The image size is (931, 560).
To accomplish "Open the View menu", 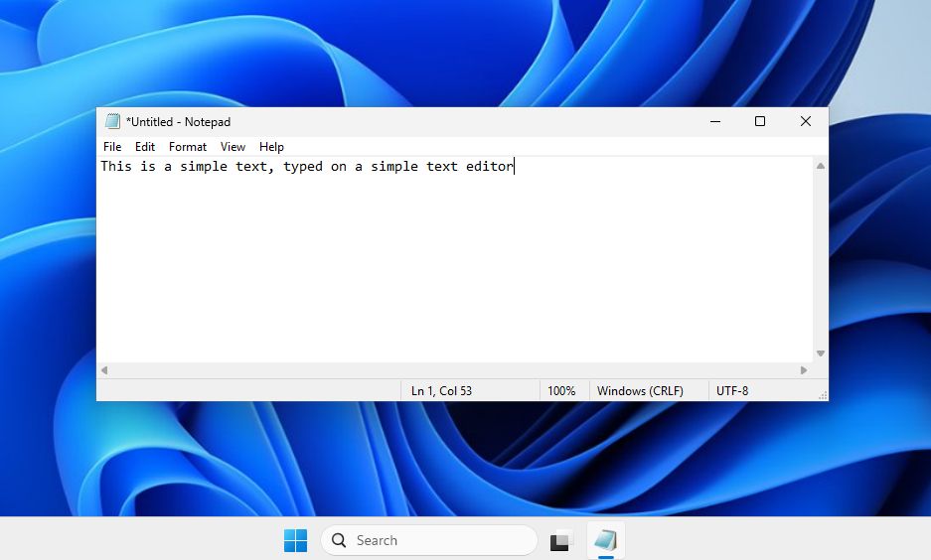I will coord(233,147).
